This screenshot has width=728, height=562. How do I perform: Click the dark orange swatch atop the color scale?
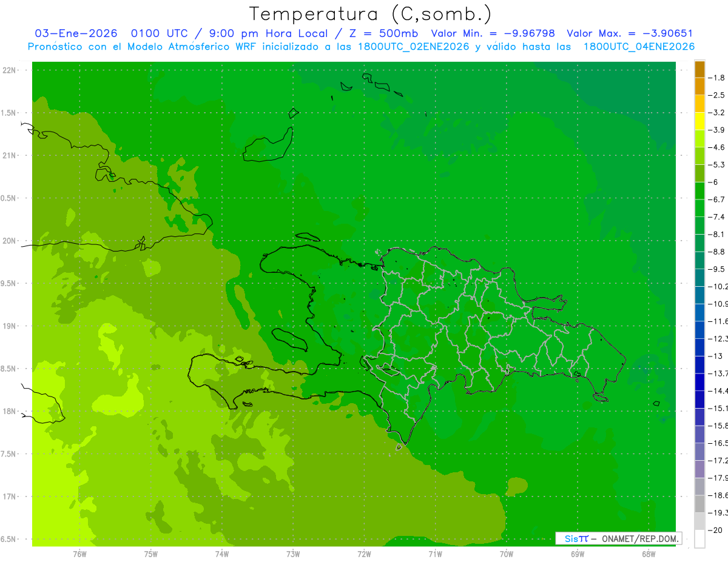699,69
